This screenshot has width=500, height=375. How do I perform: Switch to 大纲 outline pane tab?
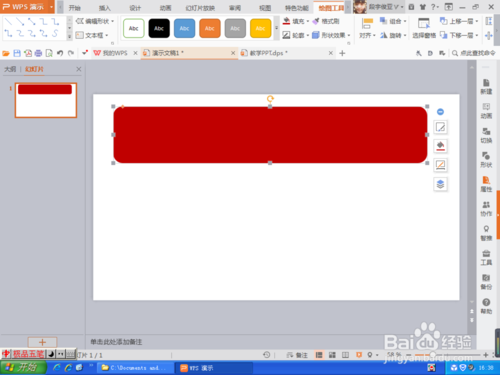(10, 69)
